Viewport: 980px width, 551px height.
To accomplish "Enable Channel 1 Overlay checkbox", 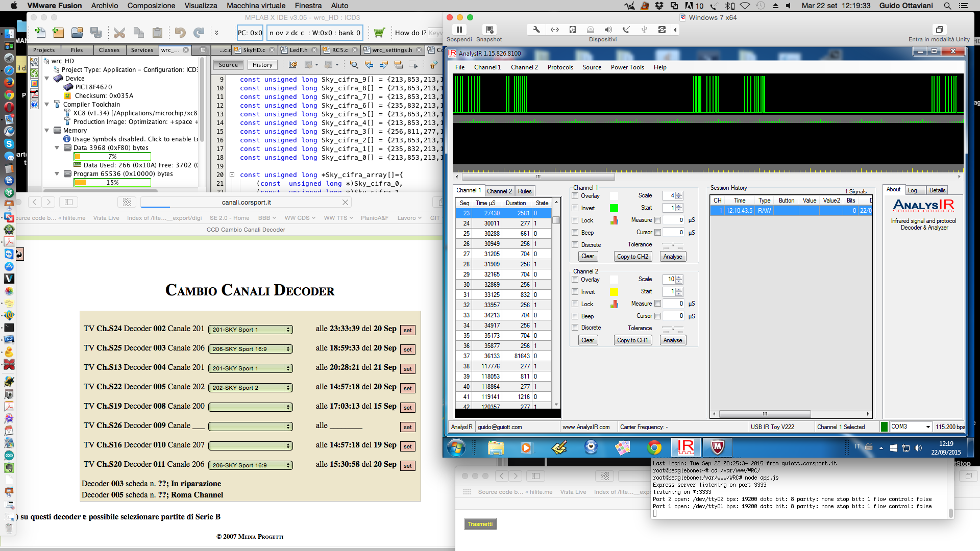I will pos(575,196).
